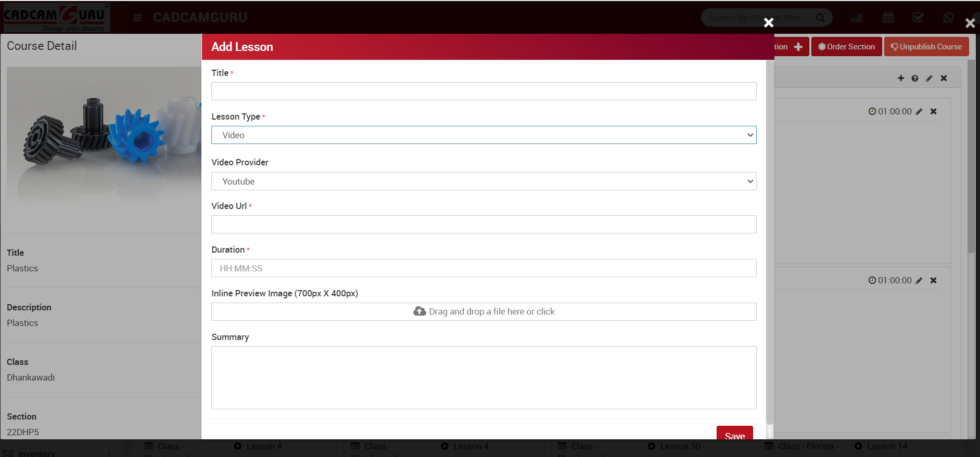Click the section's add plus icon
This screenshot has width=980, height=457.
901,78
